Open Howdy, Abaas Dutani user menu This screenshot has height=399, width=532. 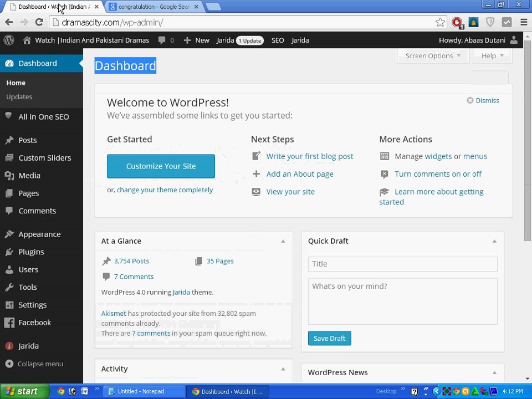coord(478,40)
